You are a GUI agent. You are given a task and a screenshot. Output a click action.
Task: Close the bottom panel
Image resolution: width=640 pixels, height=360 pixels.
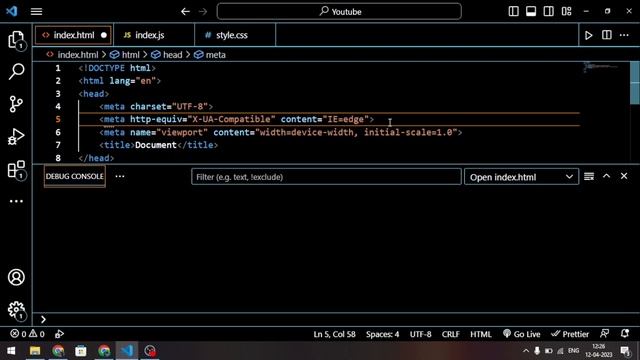click(624, 176)
